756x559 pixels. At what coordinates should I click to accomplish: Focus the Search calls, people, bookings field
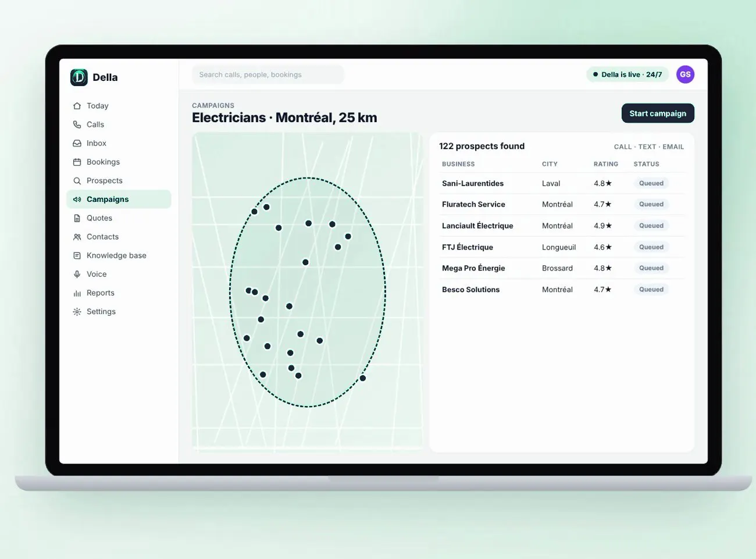click(x=268, y=74)
